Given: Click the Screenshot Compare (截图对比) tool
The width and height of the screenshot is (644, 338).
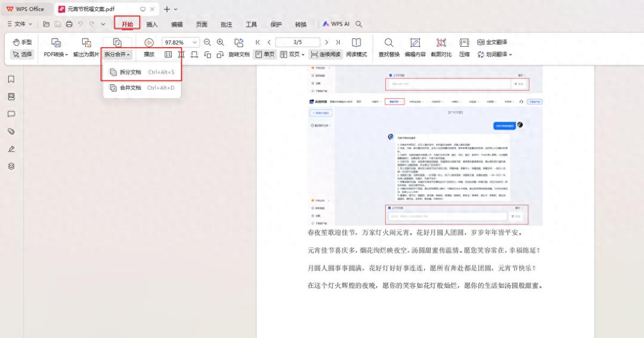Looking at the screenshot, I should tap(441, 47).
